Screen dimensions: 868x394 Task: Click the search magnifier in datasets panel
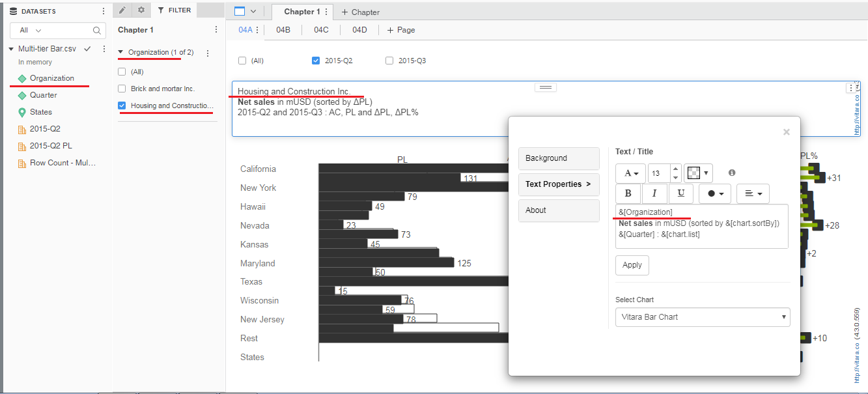pos(97,31)
